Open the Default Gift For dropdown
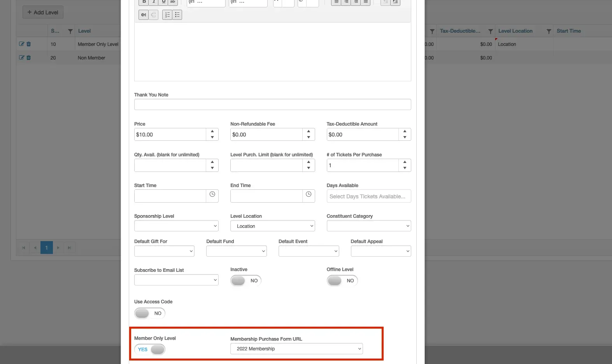The width and height of the screenshot is (612, 364). pos(164,251)
